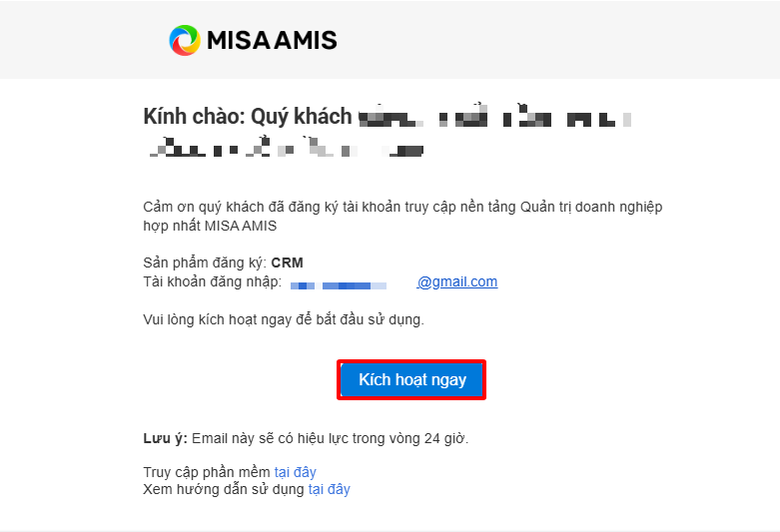Screen dimensions: 780x532
Task: Click the bold CRM product name
Action: 287,263
